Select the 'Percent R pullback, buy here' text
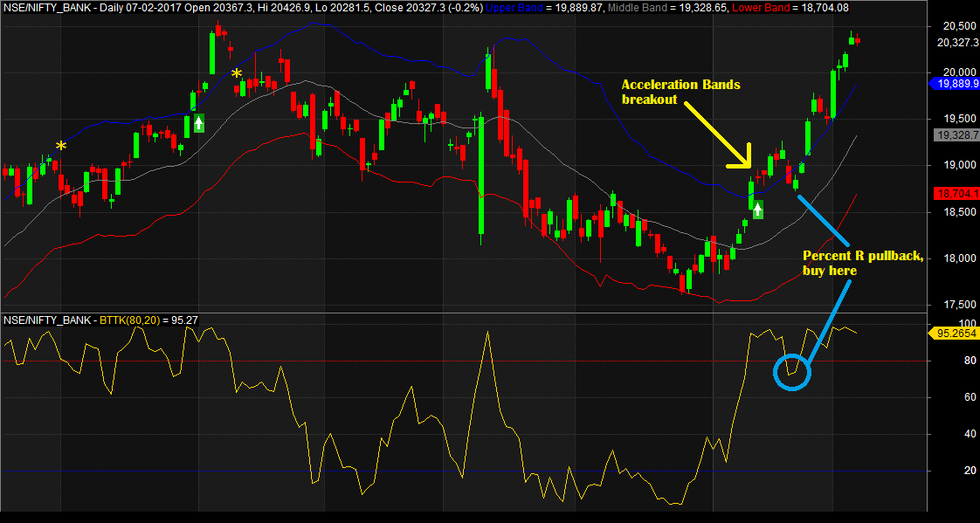980x523 pixels. pyautogui.click(x=862, y=264)
